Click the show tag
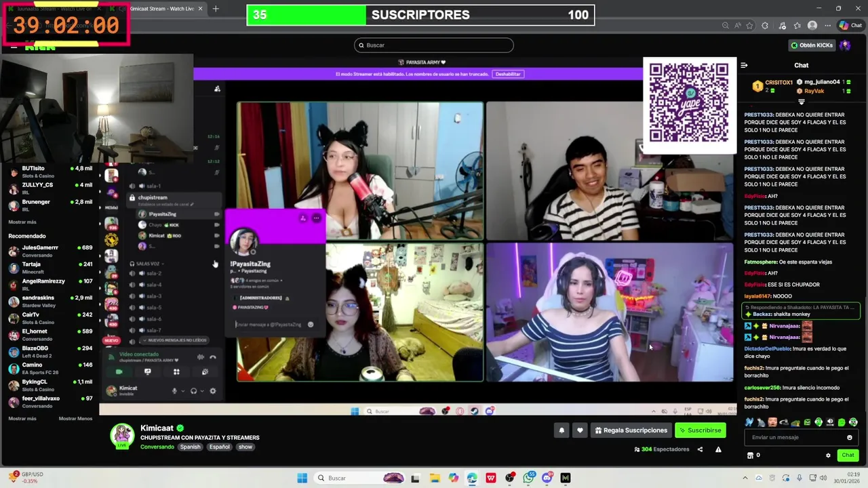 [x=245, y=447]
